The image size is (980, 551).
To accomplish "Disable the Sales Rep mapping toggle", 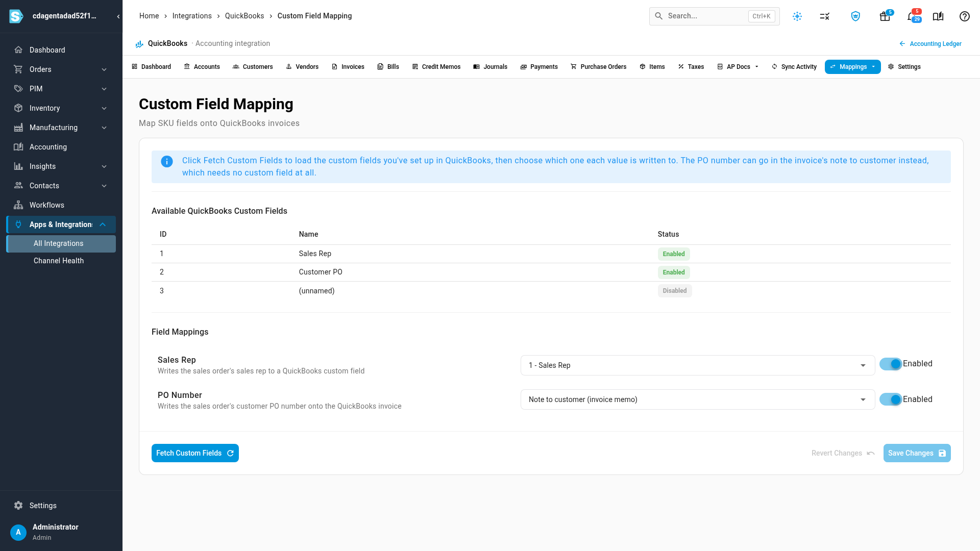I will (x=891, y=364).
